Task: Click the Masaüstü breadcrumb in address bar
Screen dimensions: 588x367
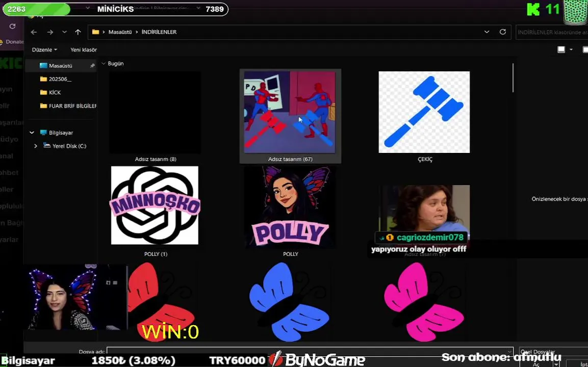Action: point(120,32)
